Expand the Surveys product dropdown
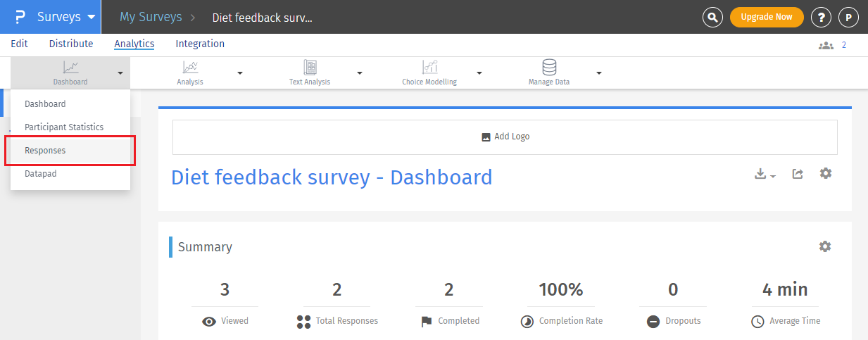 coord(91,17)
